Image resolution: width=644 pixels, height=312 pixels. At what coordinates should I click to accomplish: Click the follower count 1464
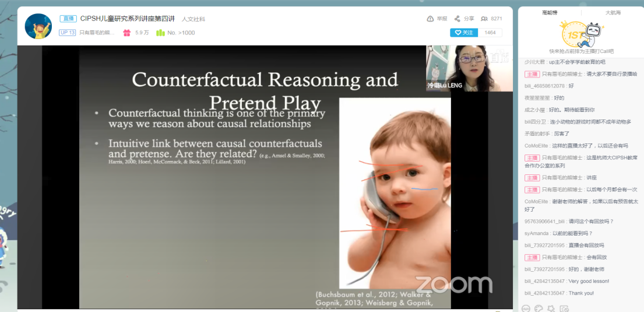click(490, 33)
